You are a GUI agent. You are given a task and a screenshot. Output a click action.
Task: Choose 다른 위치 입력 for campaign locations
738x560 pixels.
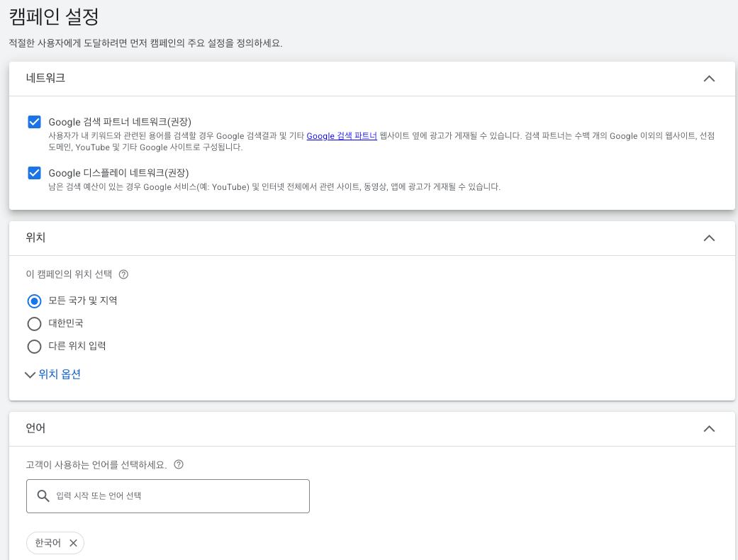pyautogui.click(x=34, y=347)
